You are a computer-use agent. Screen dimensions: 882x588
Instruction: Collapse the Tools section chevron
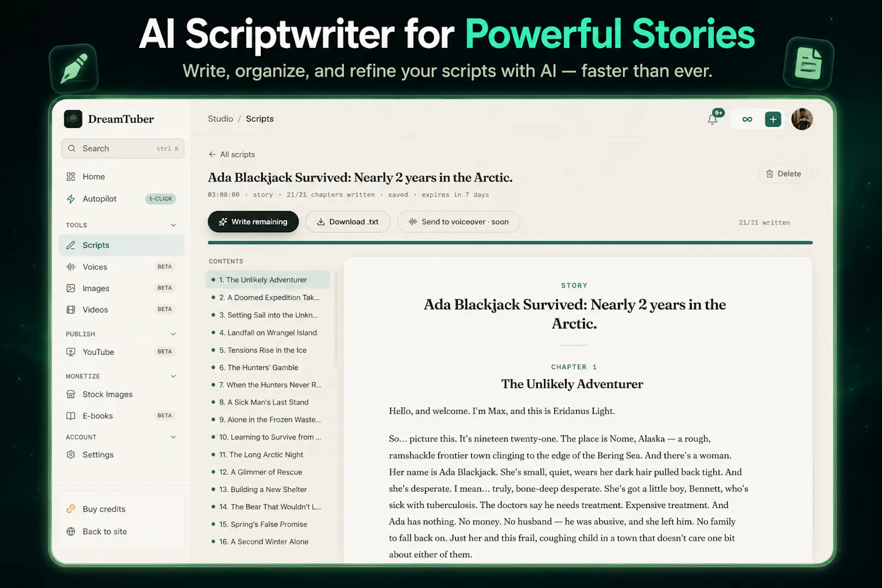point(173,225)
